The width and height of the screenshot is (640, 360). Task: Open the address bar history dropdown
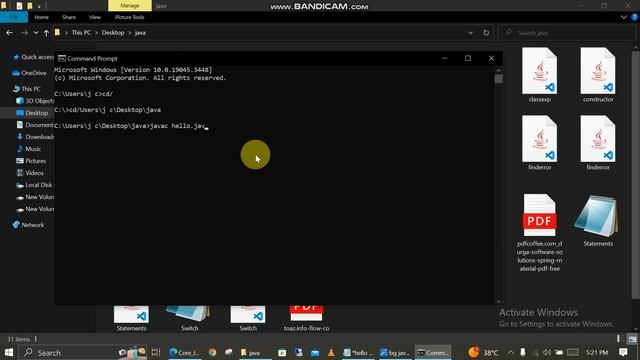click(x=471, y=33)
